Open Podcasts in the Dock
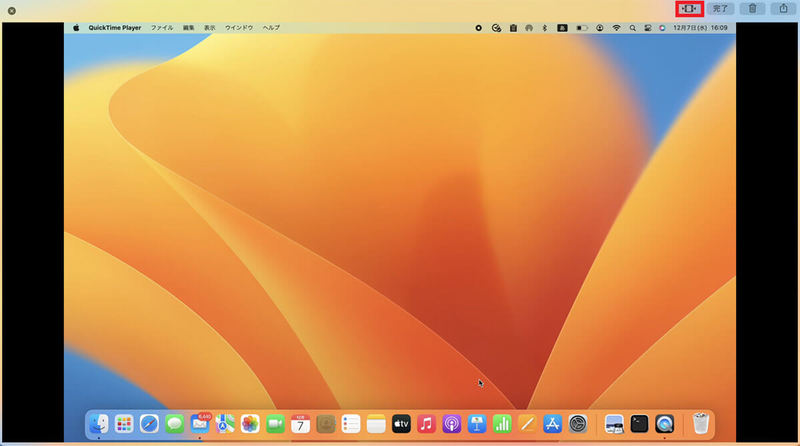Viewport: 800px width, 446px height. coord(452,424)
